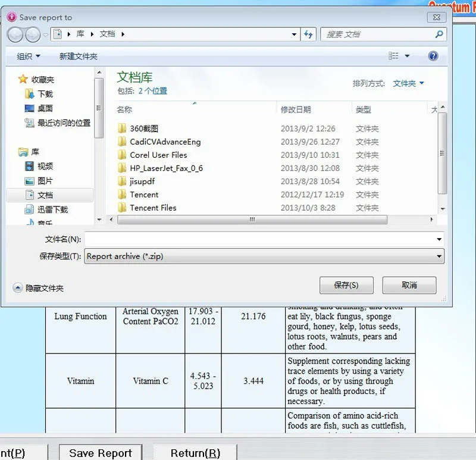
Task: Click the refresh icon beside address bar
Action: 308,35
